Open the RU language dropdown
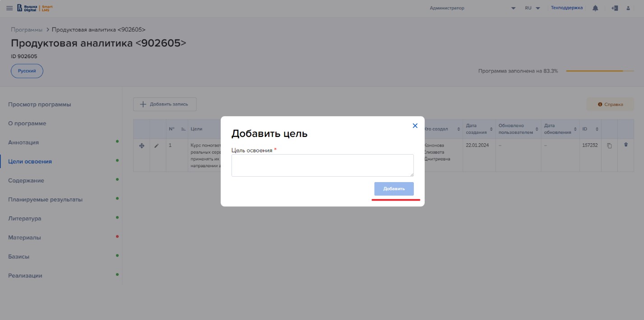 533,8
